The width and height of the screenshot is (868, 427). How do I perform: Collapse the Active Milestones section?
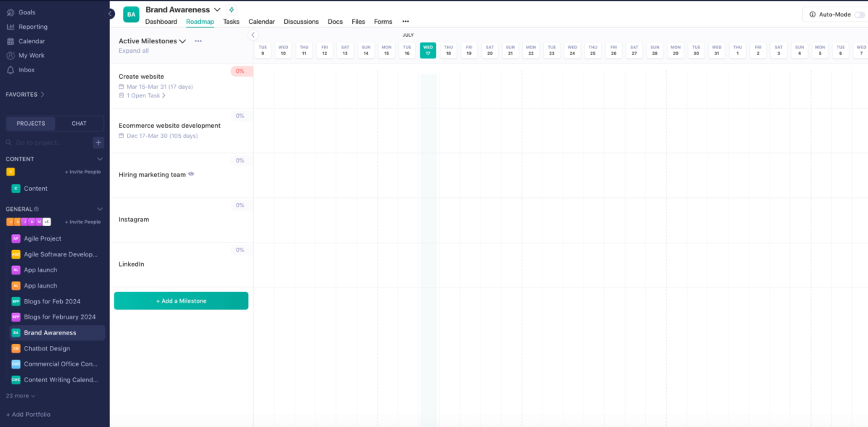[184, 41]
